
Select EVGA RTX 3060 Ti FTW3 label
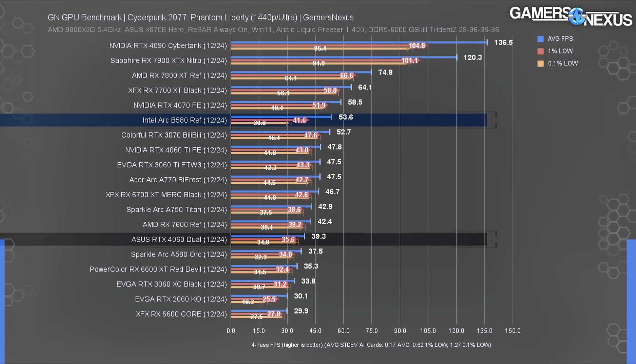click(172, 165)
